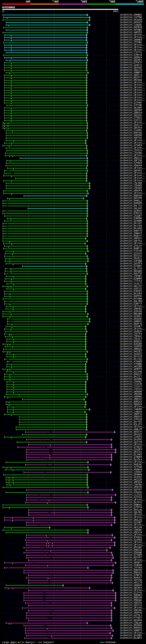Open hit UniRef100_A9GC81

click(131, 603)
